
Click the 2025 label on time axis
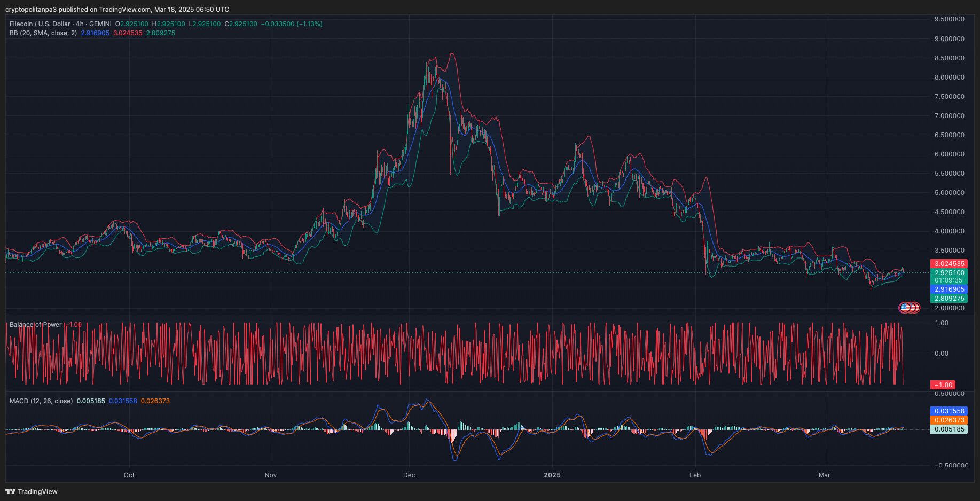552,475
